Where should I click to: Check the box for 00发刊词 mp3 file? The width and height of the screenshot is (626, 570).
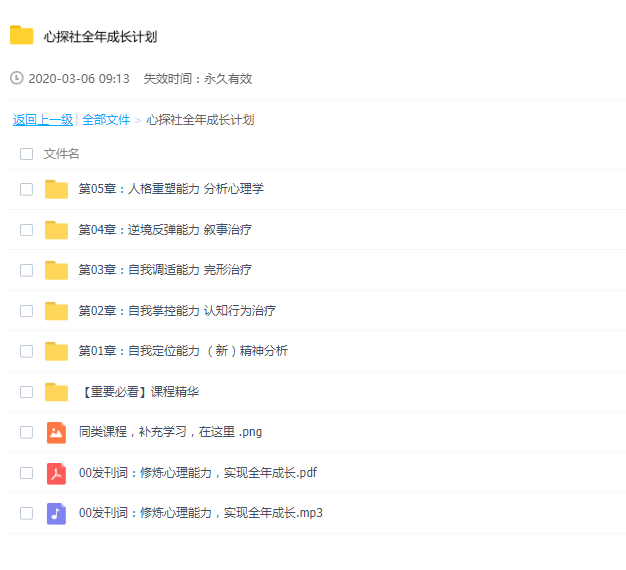point(26,513)
